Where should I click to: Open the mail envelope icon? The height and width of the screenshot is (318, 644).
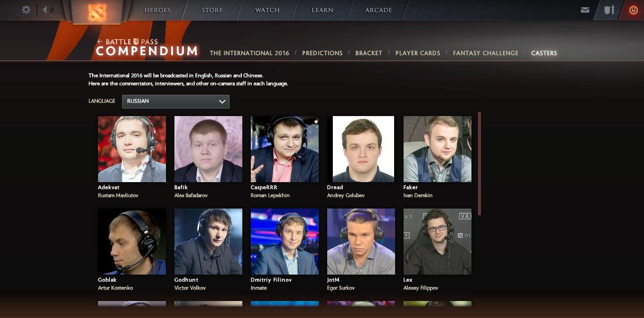coord(585,10)
